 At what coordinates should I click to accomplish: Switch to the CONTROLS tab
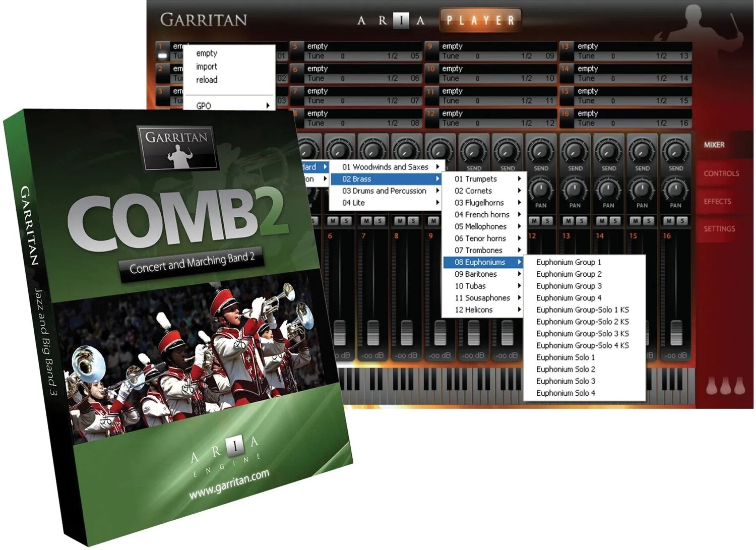721,173
